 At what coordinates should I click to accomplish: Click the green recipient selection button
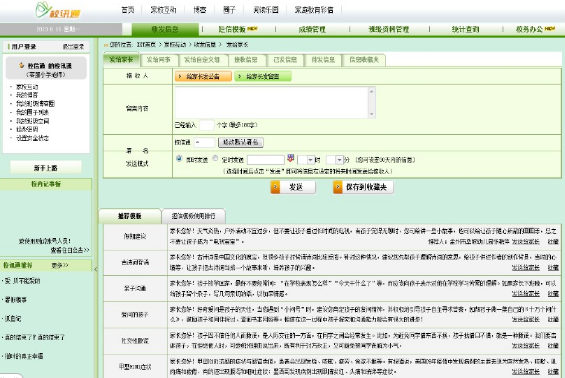[x=263, y=76]
